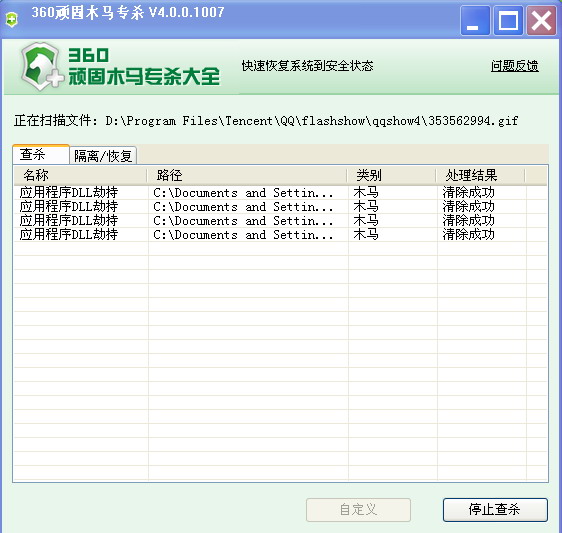Image resolution: width=562 pixels, height=533 pixels.
Task: Close the 360 trojan killer window
Action: pyautogui.click(x=541, y=20)
